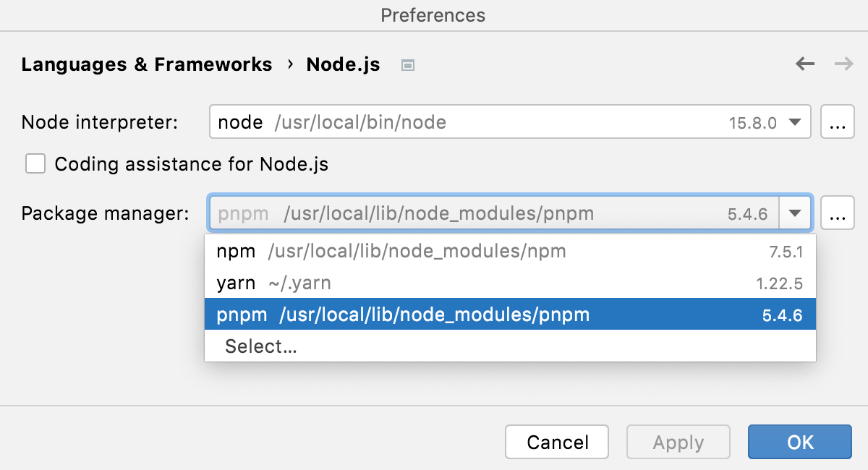Click the forward navigation arrow
This screenshot has width=868, height=470.
843,64
